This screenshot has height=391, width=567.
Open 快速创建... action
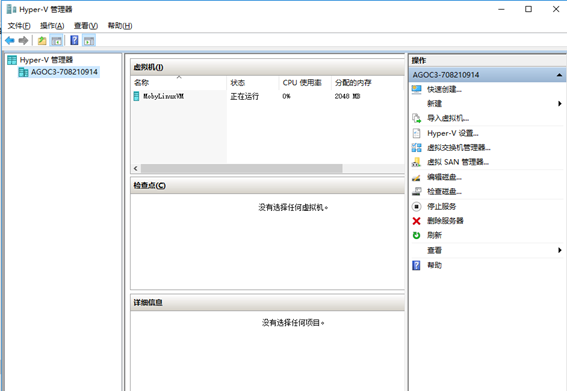click(444, 89)
